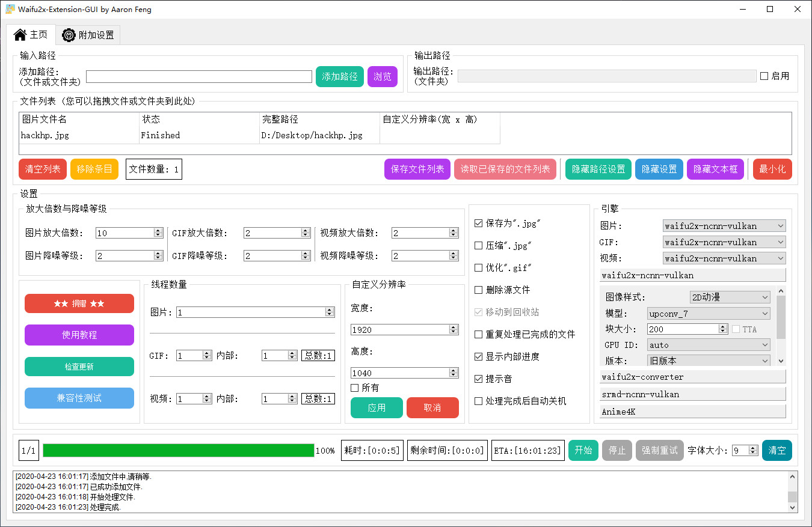Screen dimensions: 812x527
Task: Click the 高度 height spinner field
Action: (405, 373)
